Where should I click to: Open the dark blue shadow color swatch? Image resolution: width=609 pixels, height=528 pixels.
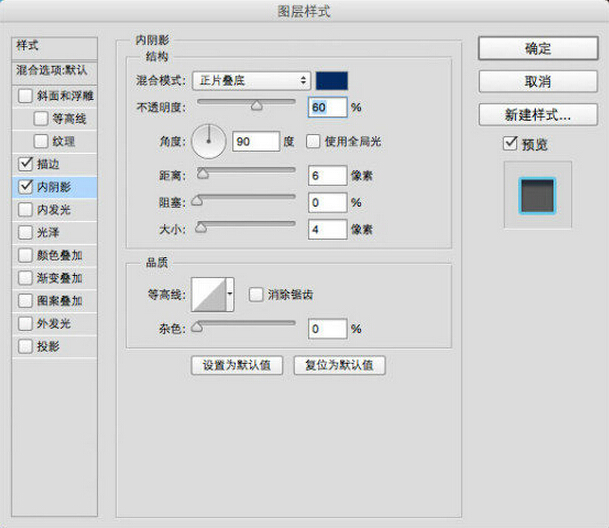(x=332, y=81)
